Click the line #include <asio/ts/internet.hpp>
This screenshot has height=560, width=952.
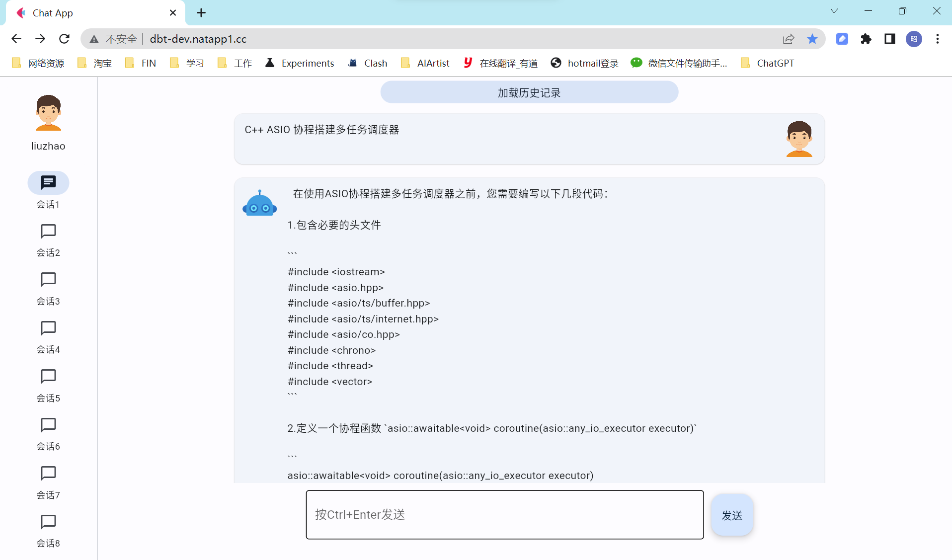pyautogui.click(x=363, y=319)
